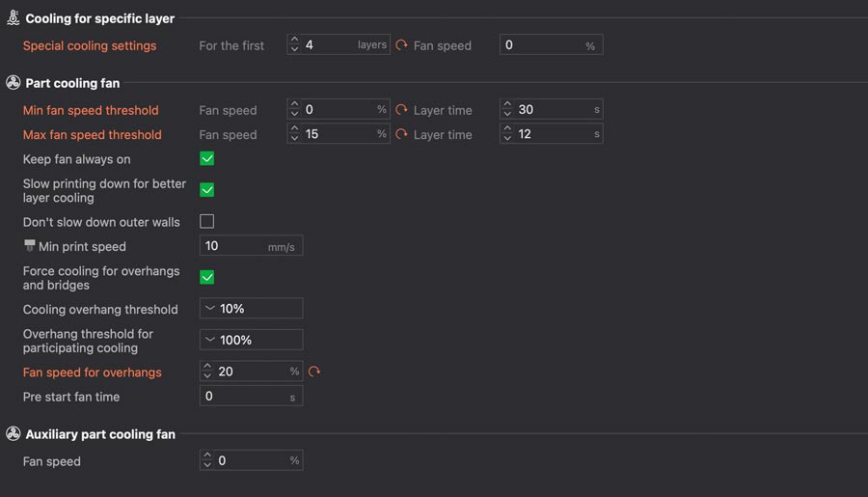Image resolution: width=868 pixels, height=497 pixels.
Task: Click the Auxiliary part cooling fan icon
Action: pos(14,434)
